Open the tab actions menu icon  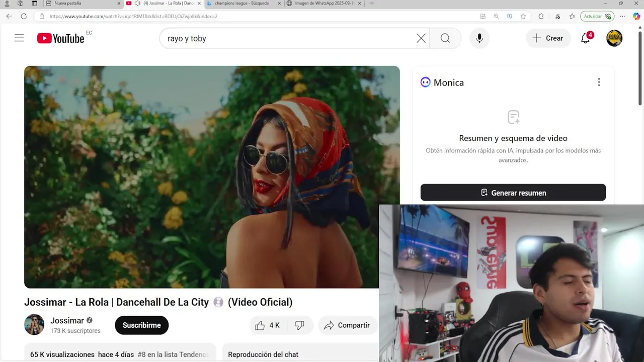tap(34, 4)
